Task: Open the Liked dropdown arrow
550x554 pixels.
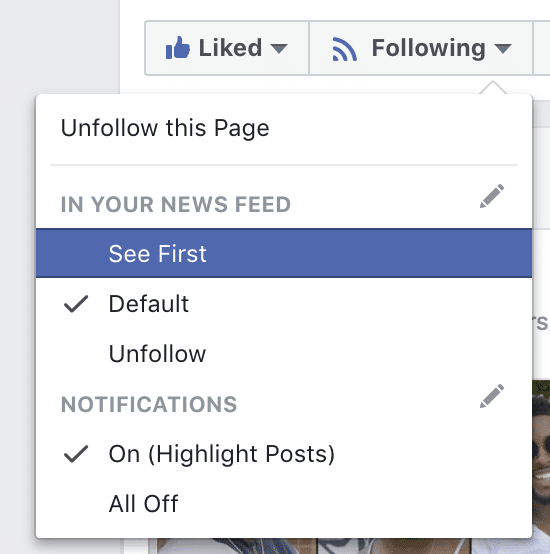Action: [x=279, y=49]
